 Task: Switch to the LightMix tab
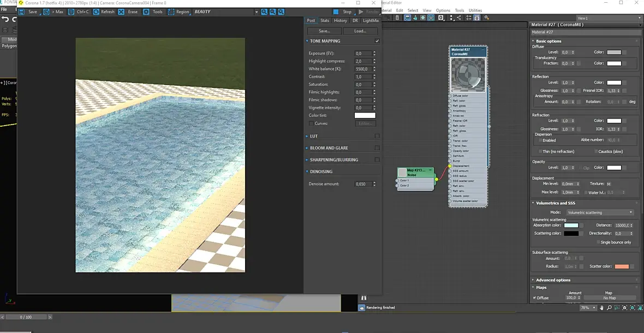pos(371,21)
